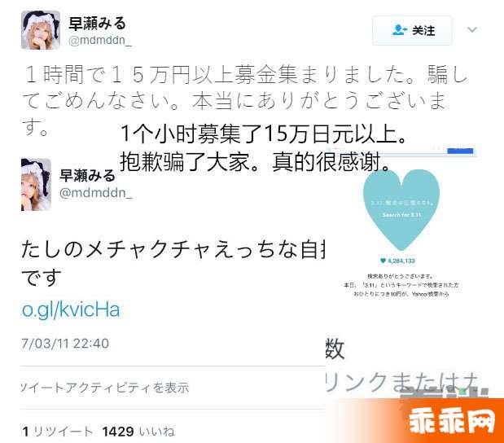Click the 乖乖网 watermark logo
Screen dimensions: 504x443
click(x=452, y=421)
